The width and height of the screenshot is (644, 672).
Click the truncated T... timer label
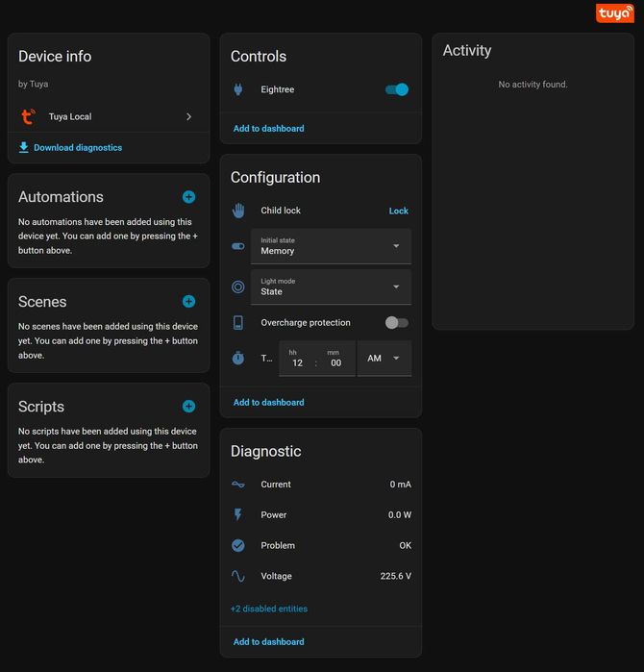pyautogui.click(x=266, y=359)
